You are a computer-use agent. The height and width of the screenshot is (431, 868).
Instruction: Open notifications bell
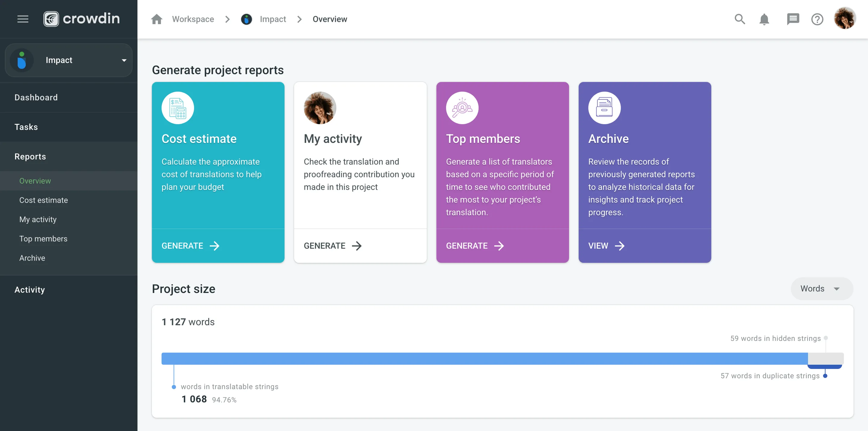click(x=764, y=19)
